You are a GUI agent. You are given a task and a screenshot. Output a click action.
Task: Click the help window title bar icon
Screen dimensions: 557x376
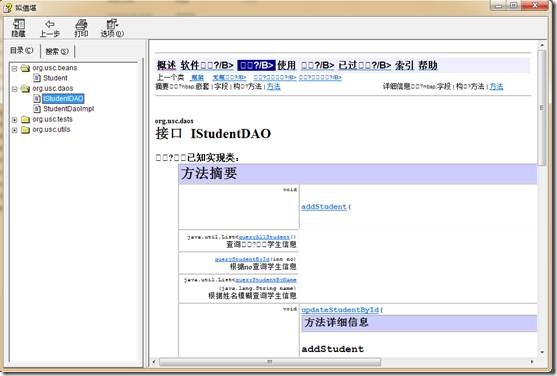tap(8, 7)
